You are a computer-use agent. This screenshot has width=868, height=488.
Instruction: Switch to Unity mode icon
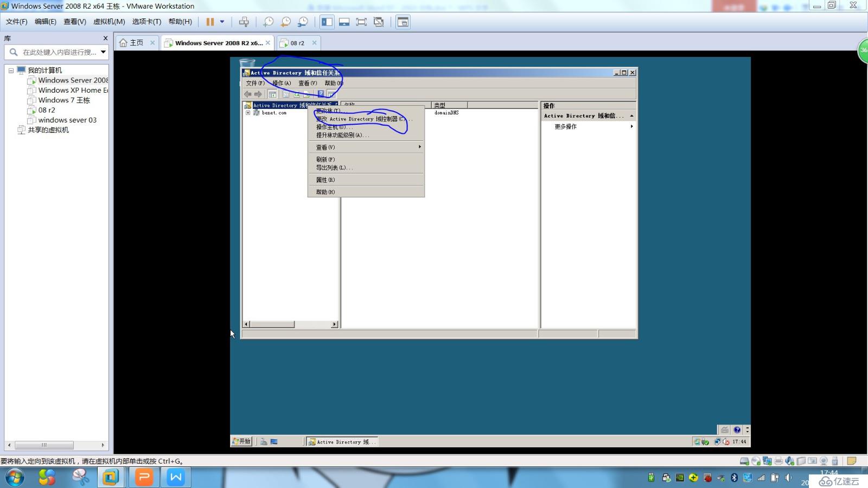point(379,22)
